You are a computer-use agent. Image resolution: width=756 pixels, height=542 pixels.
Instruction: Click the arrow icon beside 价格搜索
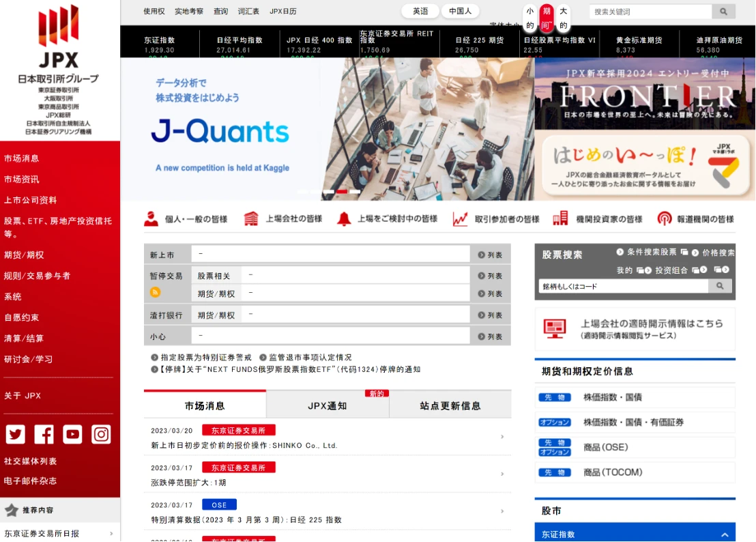click(695, 253)
